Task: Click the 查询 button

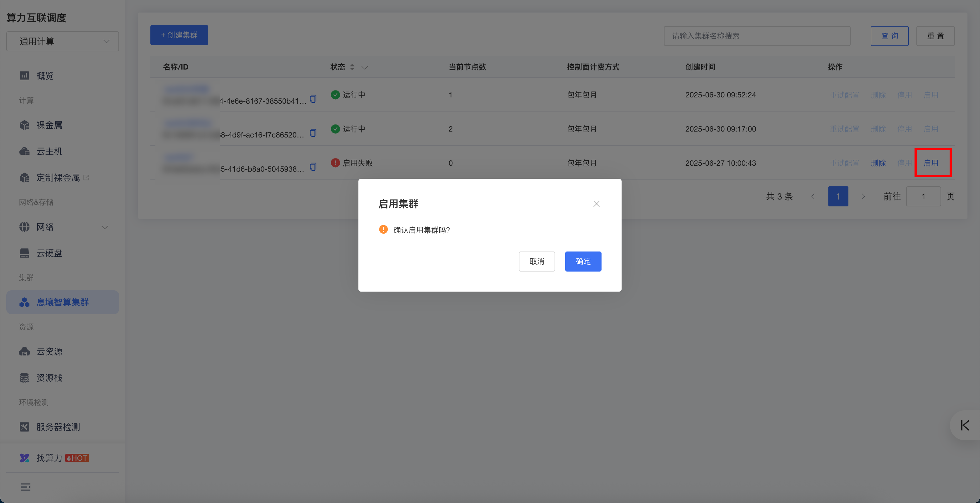Action: coord(889,36)
